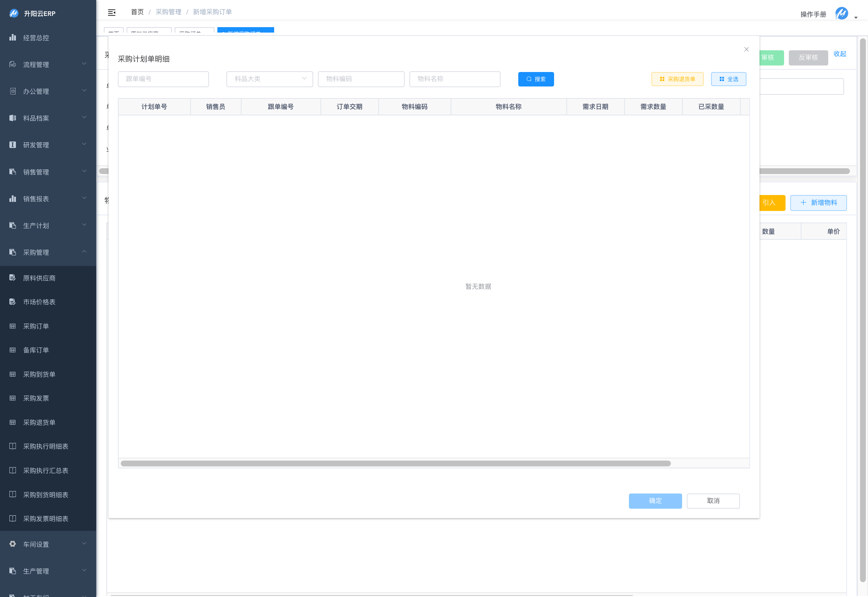Close the 采购计划单明细 dialog
Viewport: 868px width, 597px height.
(x=746, y=49)
